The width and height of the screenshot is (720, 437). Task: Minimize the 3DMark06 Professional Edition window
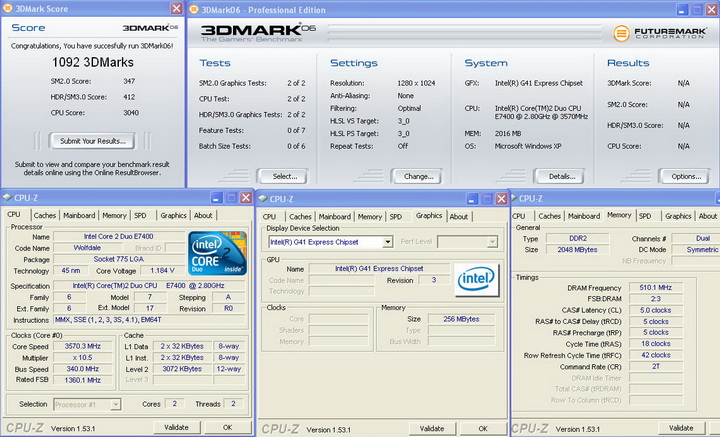682,10
